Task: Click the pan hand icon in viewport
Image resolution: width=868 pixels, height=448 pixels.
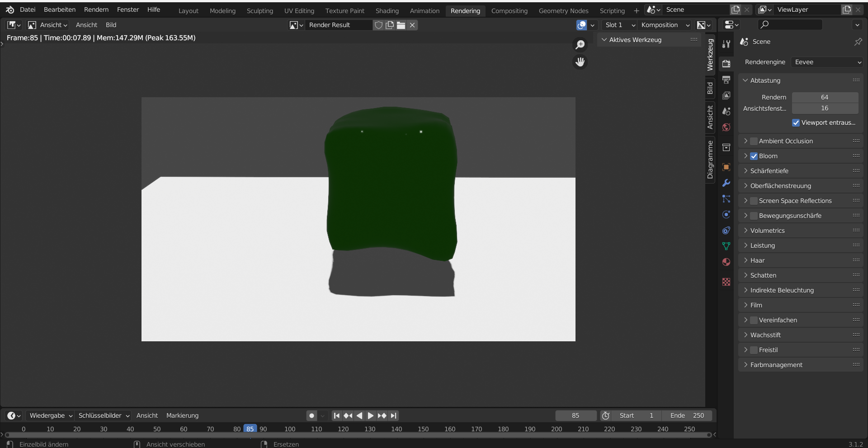Action: coord(580,62)
